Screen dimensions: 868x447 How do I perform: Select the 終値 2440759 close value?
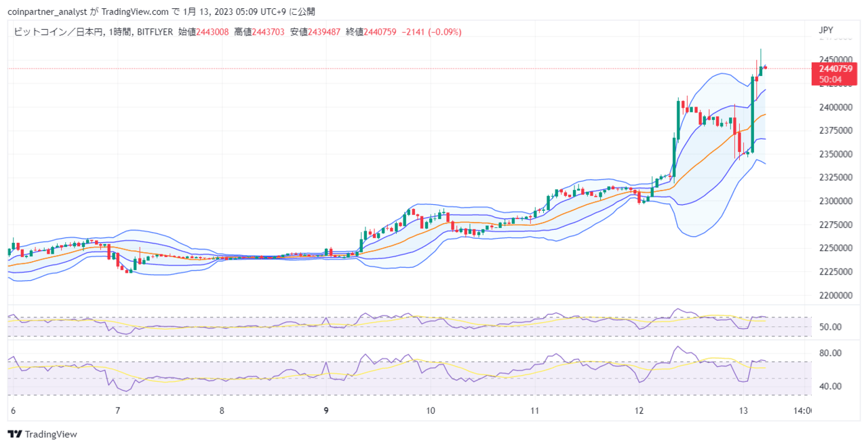(x=370, y=32)
